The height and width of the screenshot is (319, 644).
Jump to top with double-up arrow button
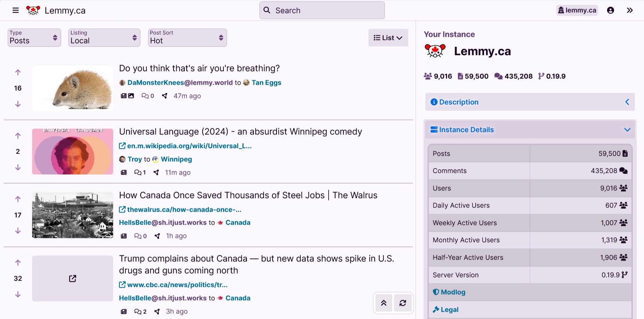[x=383, y=303]
